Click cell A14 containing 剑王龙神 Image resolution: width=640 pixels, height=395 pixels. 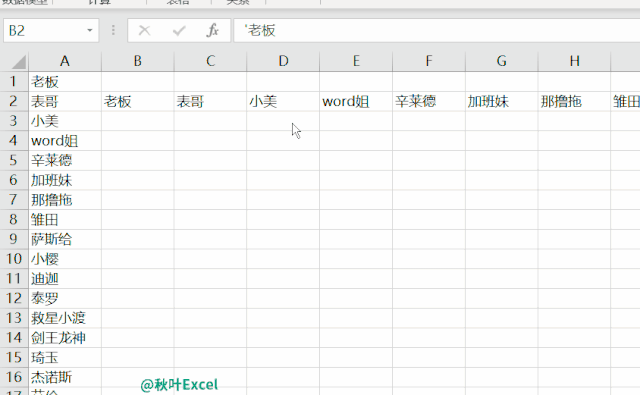pyautogui.click(x=65, y=338)
